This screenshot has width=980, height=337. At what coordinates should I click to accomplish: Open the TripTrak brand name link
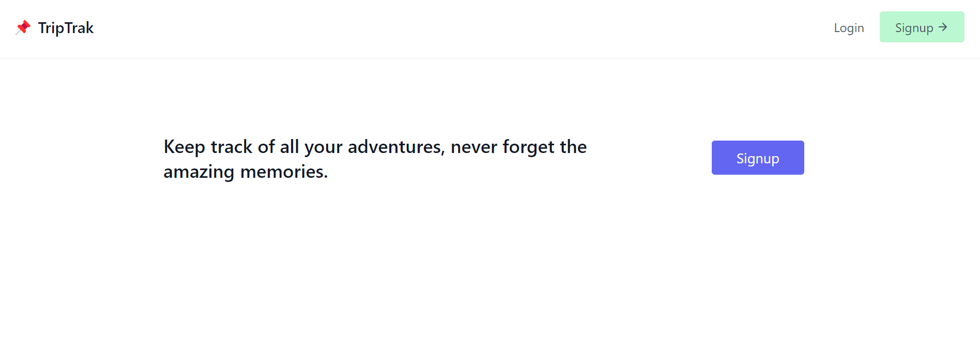(x=66, y=28)
